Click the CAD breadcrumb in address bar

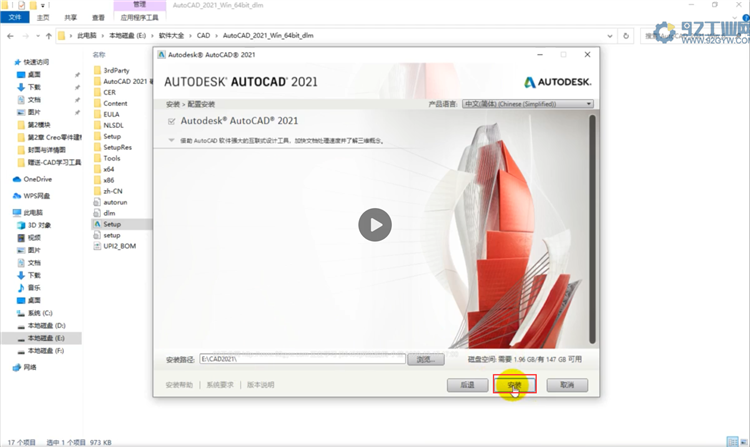203,35
